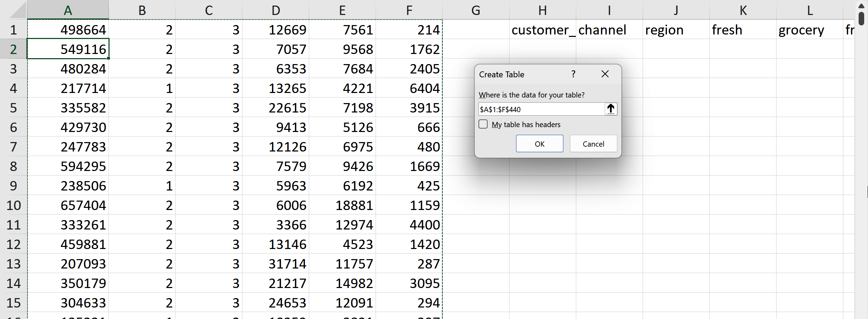Confirm the table with OK
Screen dimensions: 868x319
[x=539, y=143]
